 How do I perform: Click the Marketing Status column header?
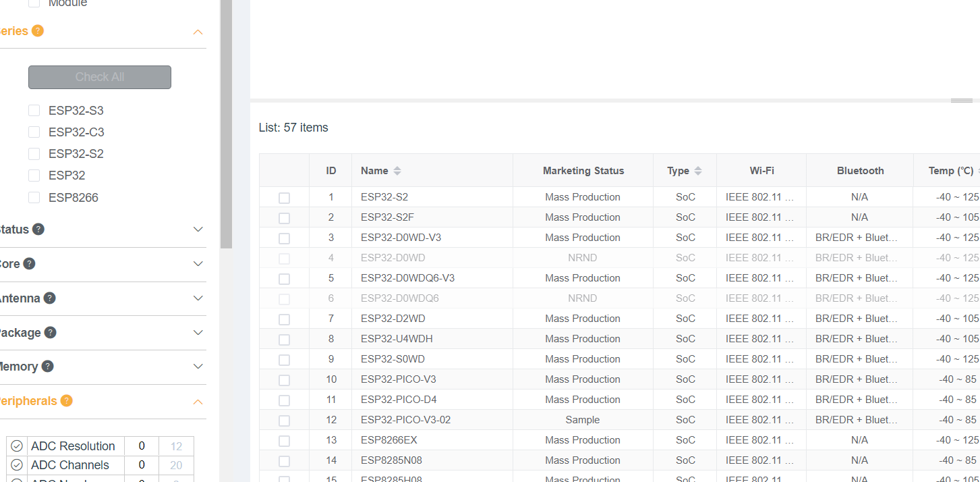pyautogui.click(x=583, y=171)
